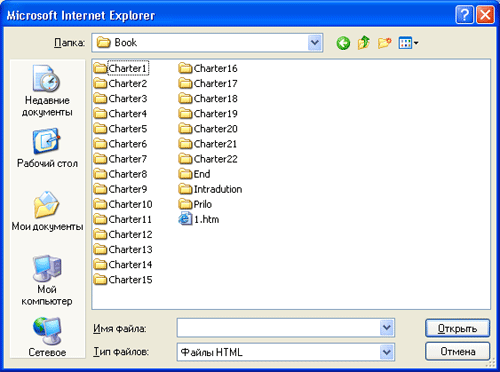Open Сетевое окружение in places bar
The width and height of the screenshot is (500, 372).
(47, 337)
